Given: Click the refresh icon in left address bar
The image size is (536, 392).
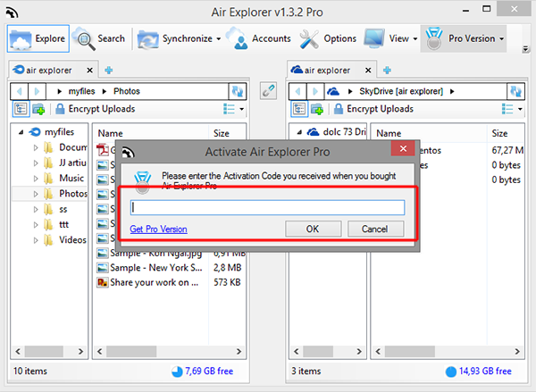Looking at the screenshot, I should (237, 91).
